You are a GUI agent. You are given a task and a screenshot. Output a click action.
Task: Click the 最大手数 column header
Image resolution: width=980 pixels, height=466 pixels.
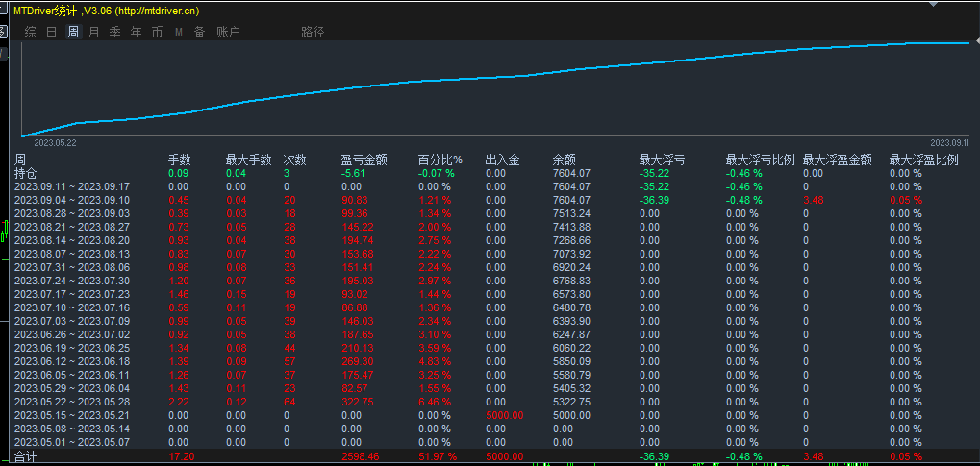pos(249,159)
